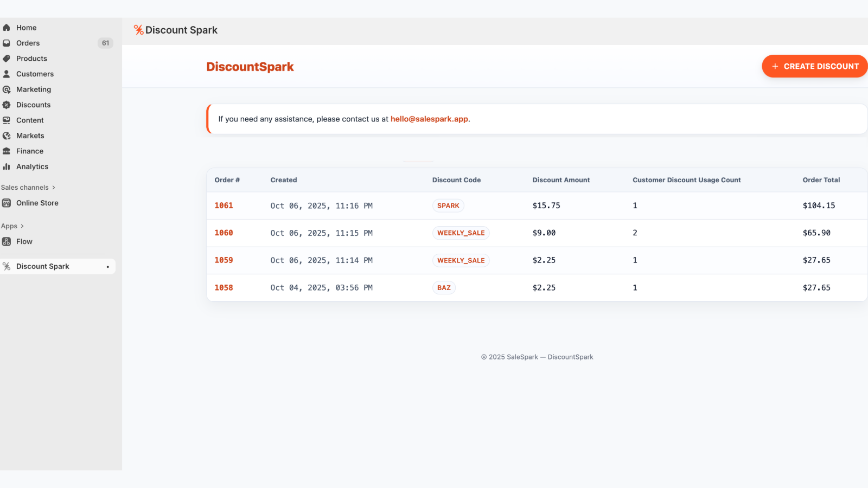Click the Discount Spark percent icon in sidebar
The width and height of the screenshot is (868, 488).
coord(7,266)
